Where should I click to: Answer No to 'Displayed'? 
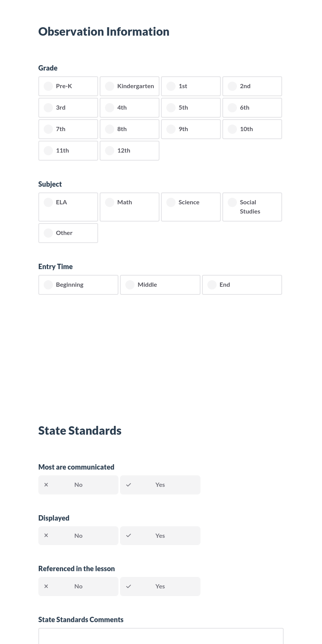click(x=78, y=536)
